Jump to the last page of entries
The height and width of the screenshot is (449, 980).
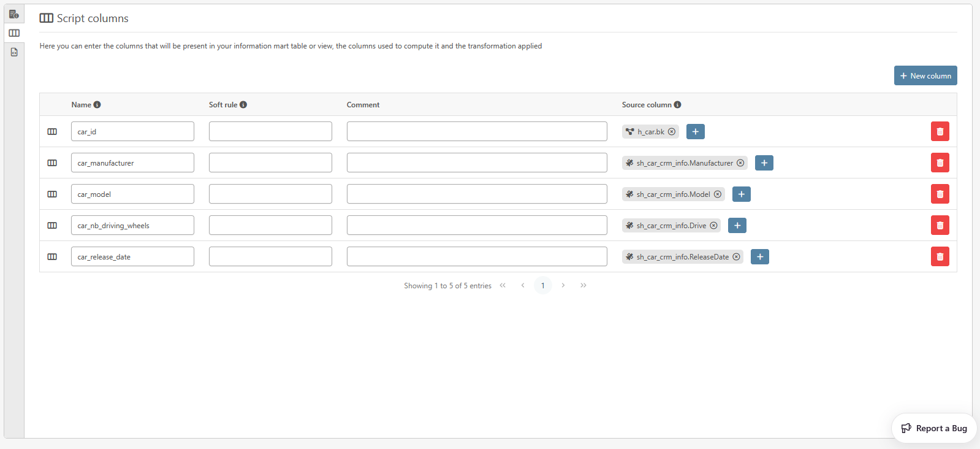coord(583,285)
